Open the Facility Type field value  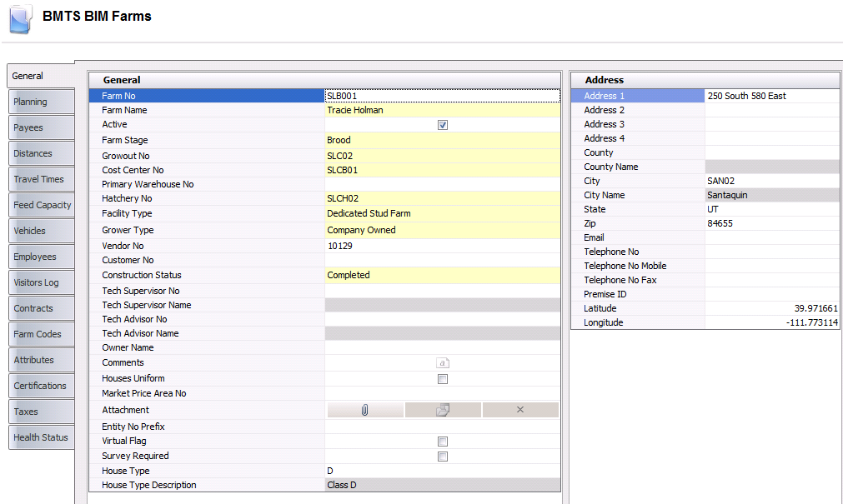click(442, 213)
